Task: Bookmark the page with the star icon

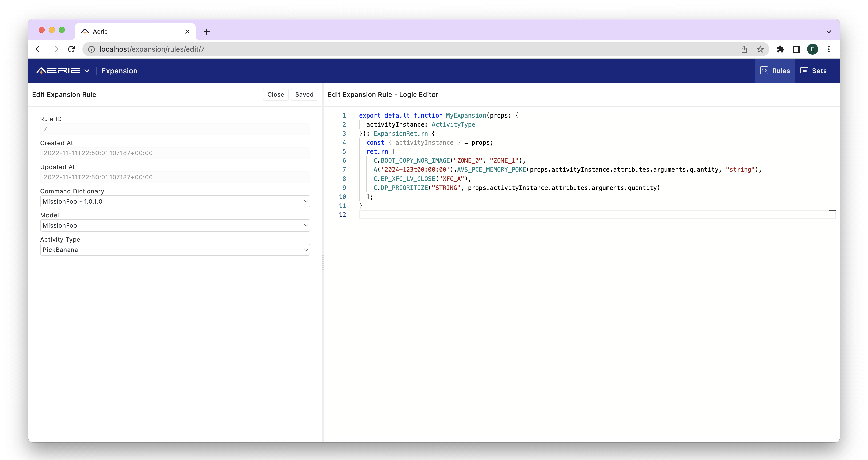Action: pos(760,49)
